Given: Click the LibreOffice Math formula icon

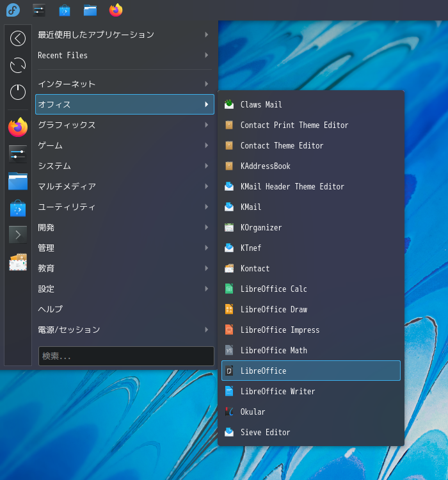Looking at the screenshot, I should coord(229,350).
